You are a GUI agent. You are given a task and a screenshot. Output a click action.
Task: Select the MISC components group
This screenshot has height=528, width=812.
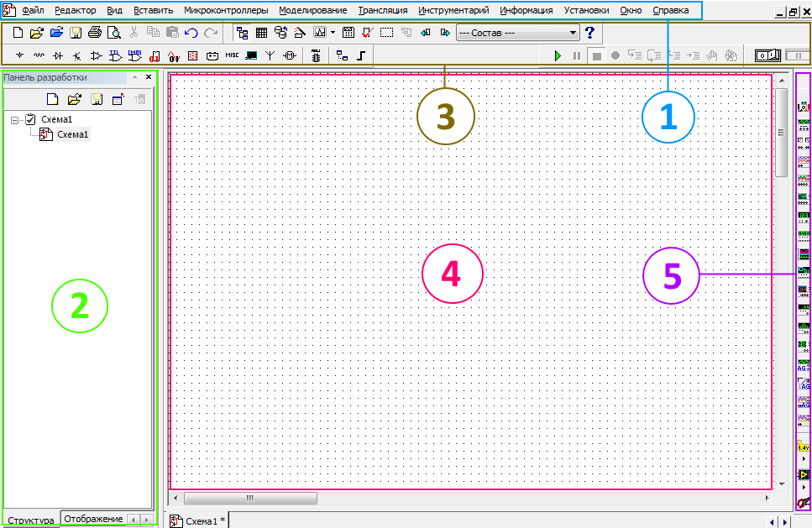tap(232, 55)
